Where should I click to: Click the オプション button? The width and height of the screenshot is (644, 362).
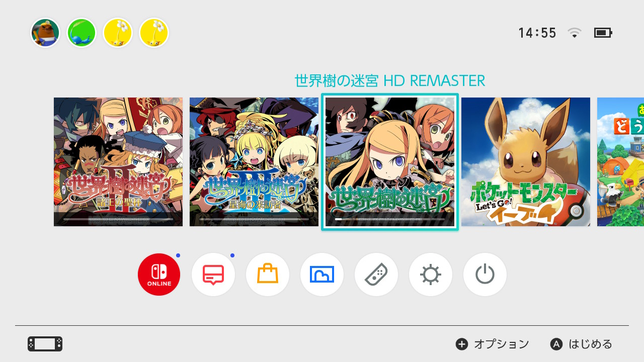coord(493,344)
